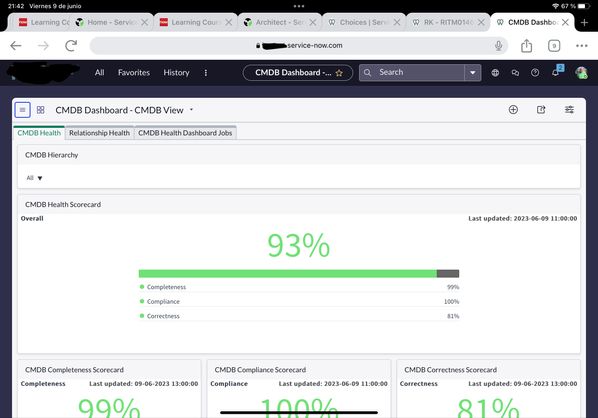Open the user profile avatar

tap(582, 72)
